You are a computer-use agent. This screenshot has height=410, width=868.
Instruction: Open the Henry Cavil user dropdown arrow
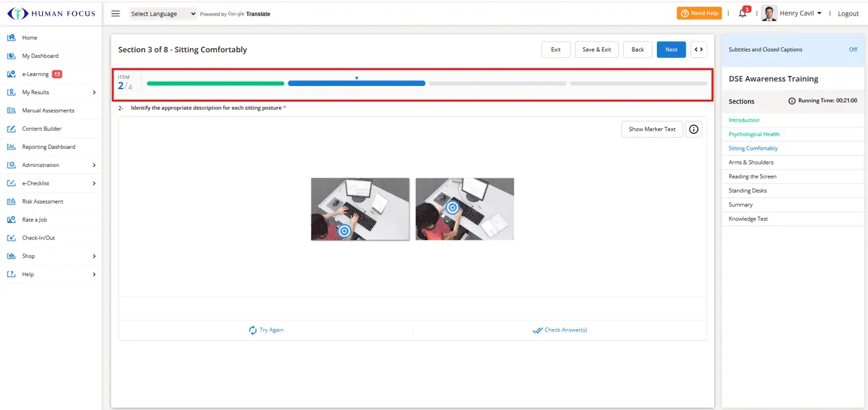[819, 13]
